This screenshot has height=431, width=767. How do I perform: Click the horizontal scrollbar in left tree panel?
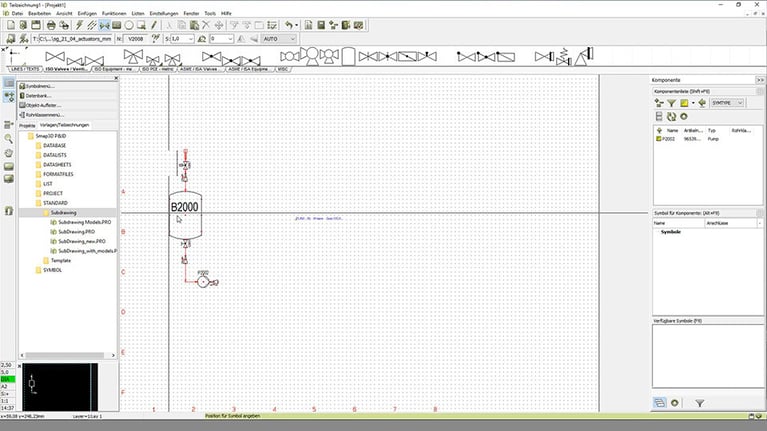[x=68, y=356]
